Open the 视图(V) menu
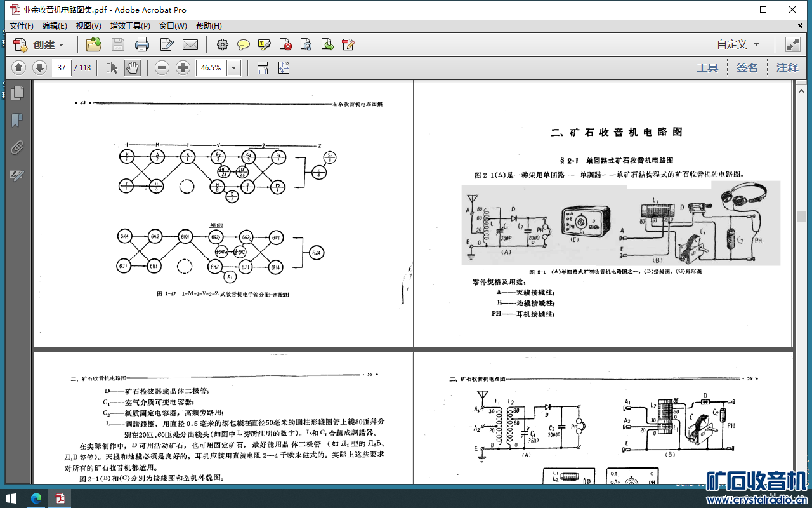 tap(88, 26)
